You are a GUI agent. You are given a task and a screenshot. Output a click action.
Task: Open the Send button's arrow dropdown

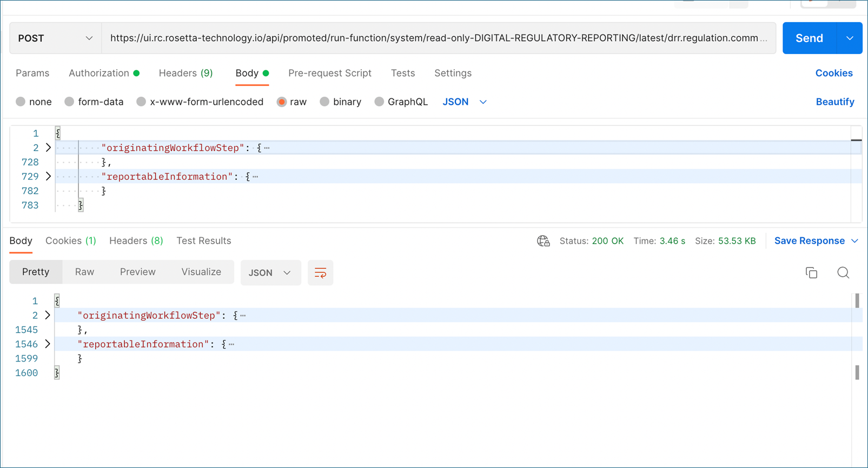[x=850, y=38]
